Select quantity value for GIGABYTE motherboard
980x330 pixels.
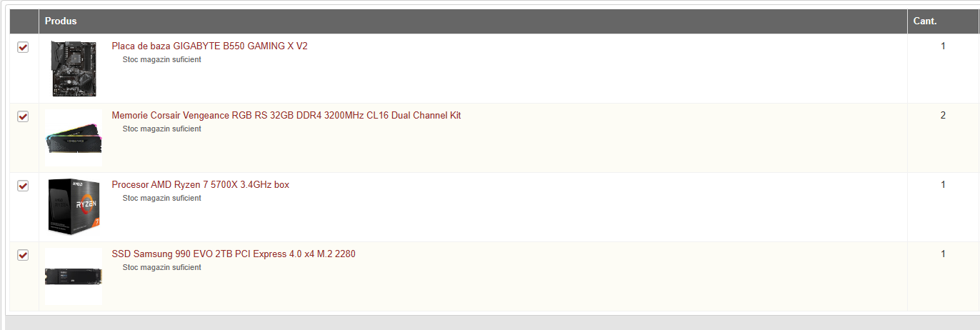tap(943, 46)
